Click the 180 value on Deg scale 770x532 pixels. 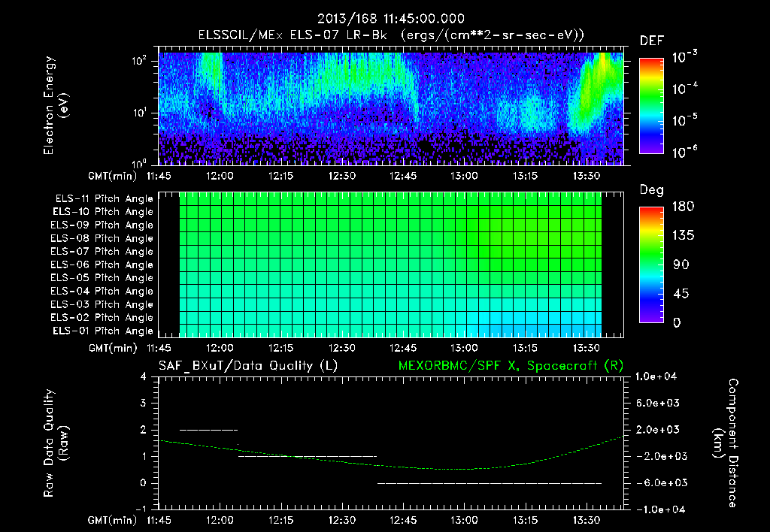point(683,207)
